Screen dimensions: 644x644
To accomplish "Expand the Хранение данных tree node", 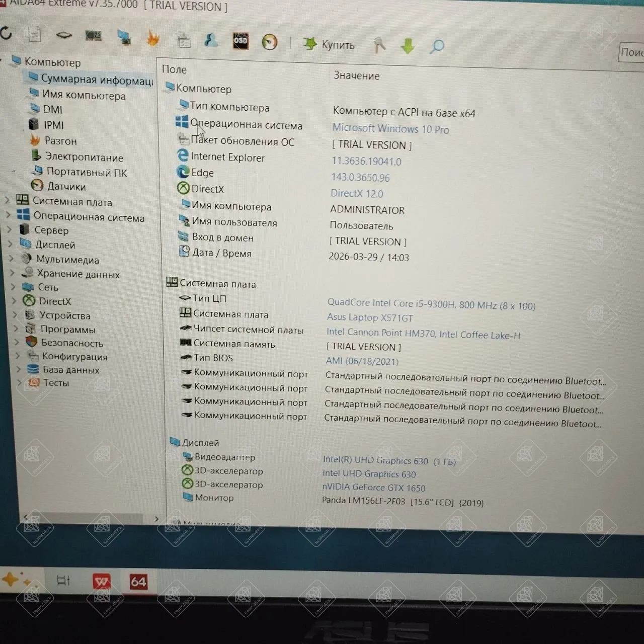I will (x=13, y=273).
